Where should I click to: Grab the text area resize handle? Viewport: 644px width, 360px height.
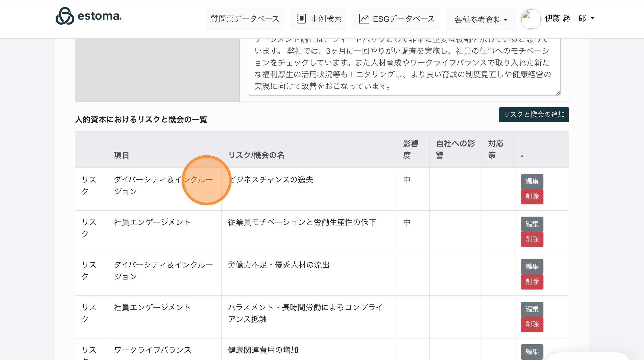(558, 93)
